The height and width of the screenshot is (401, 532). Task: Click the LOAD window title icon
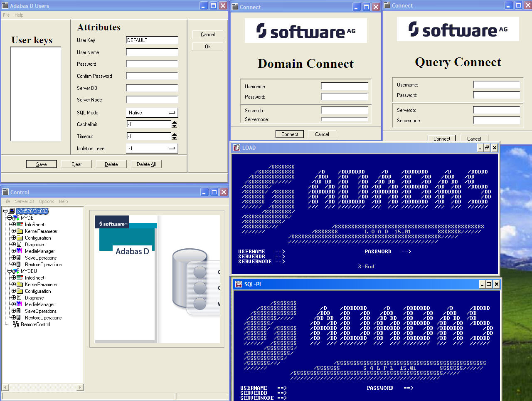(236, 148)
